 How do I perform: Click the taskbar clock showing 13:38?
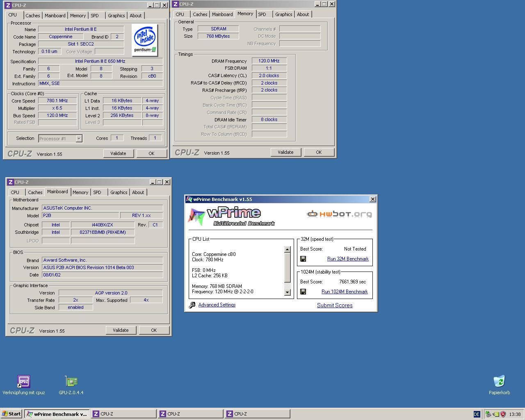pos(515,414)
